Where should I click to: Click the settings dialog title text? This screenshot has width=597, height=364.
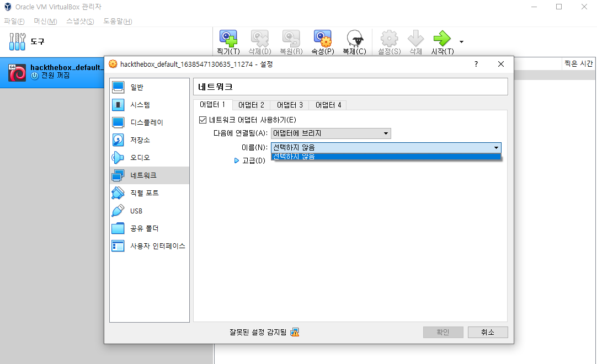coord(196,64)
